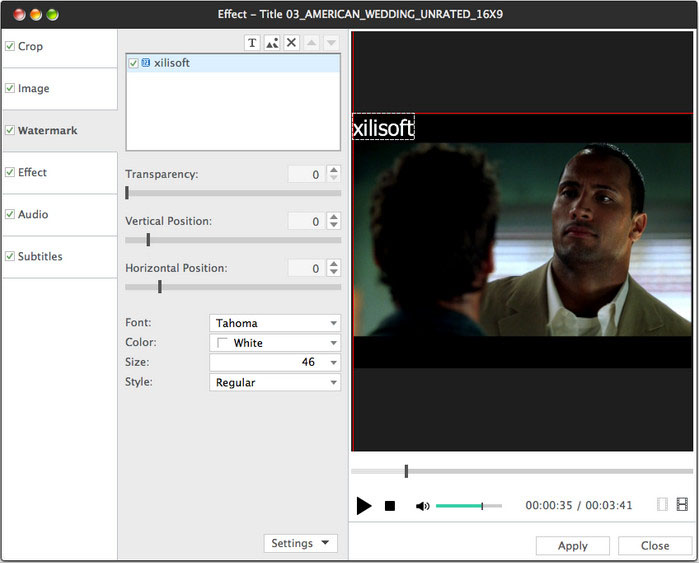
Task: Click the white color swatch
Action: pos(222,343)
